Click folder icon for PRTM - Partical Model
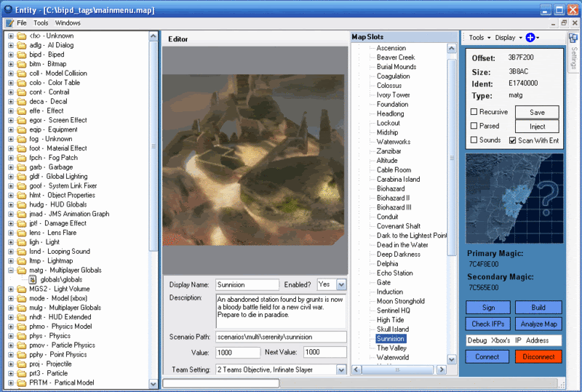The image size is (582, 392). tap(22, 383)
